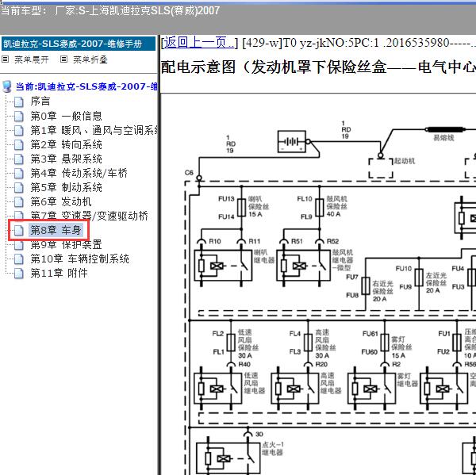Click the 喇叭保险丝 15 A label

click(x=259, y=207)
